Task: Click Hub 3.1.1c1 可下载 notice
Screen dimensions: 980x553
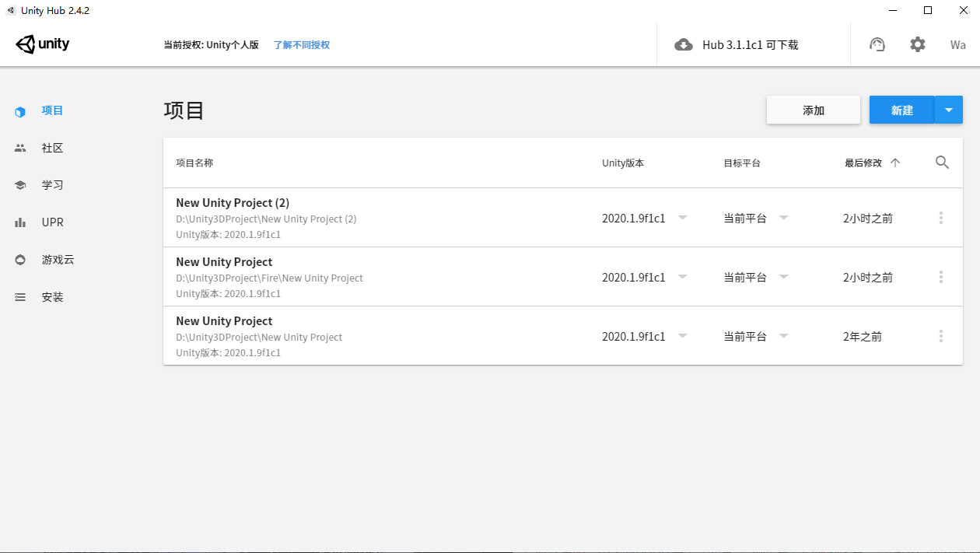Action: pos(751,45)
